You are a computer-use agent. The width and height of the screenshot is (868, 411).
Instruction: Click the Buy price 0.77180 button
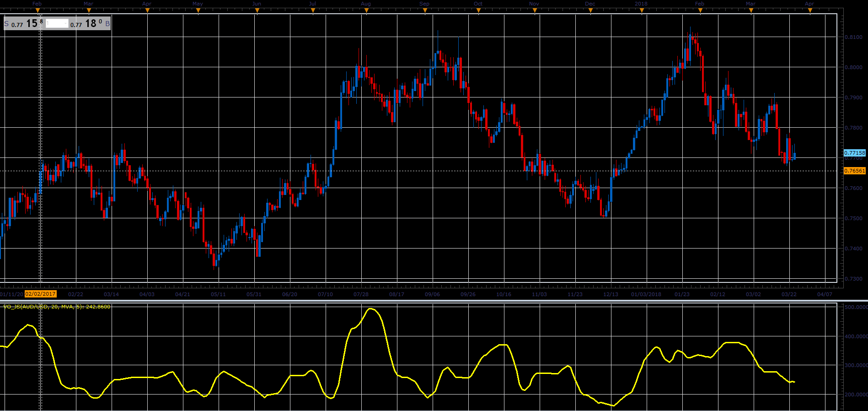(90, 23)
